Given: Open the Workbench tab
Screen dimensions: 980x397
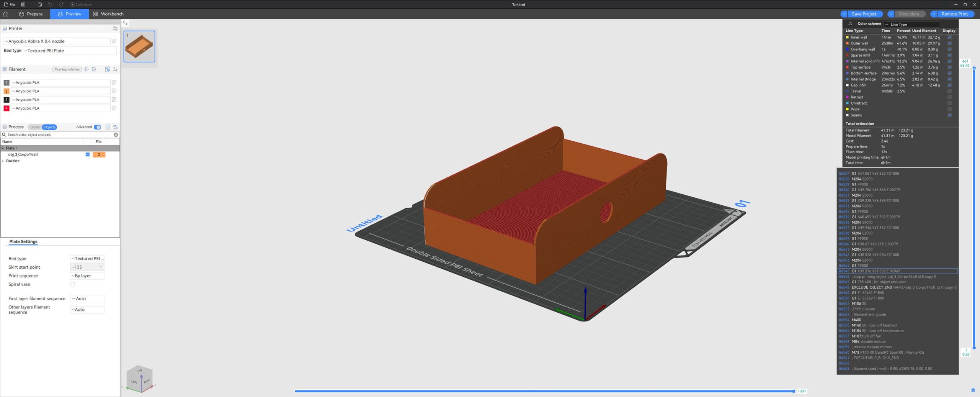Looking at the screenshot, I should (x=108, y=14).
